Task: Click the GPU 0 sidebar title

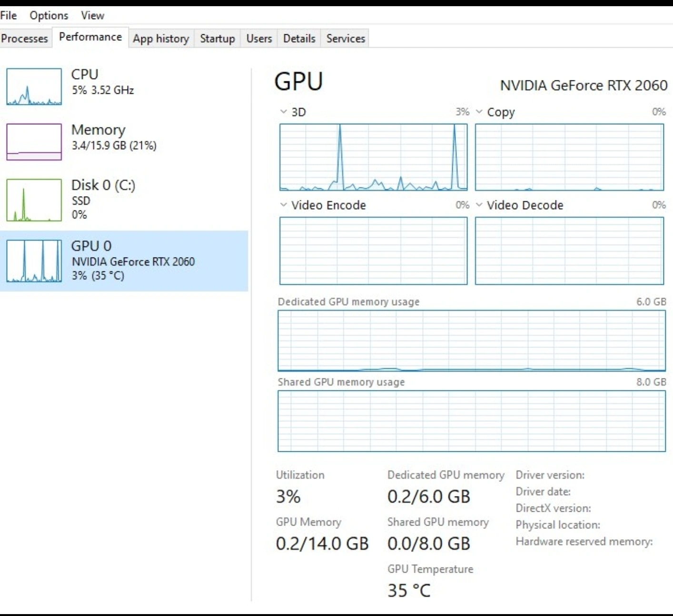Action: tap(91, 246)
